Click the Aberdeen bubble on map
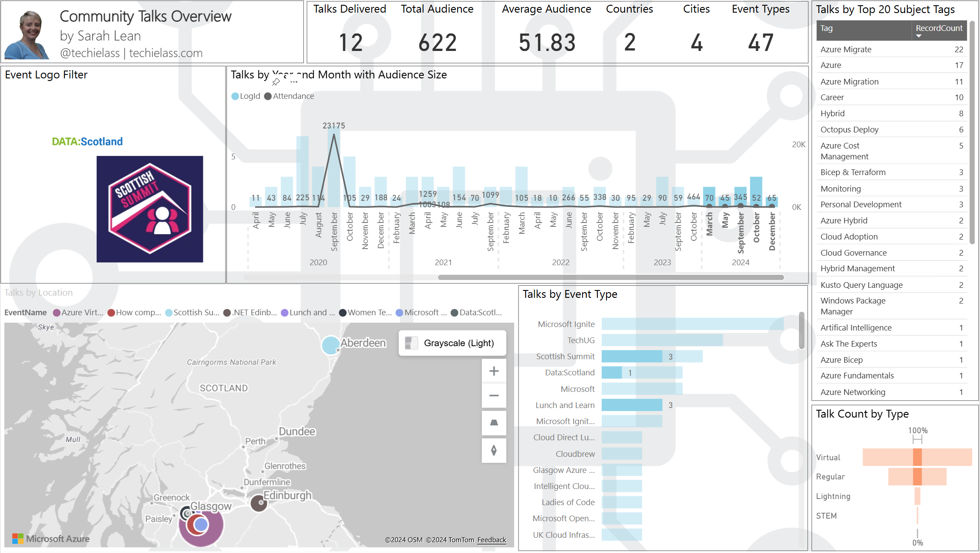The image size is (980, 553). point(330,345)
